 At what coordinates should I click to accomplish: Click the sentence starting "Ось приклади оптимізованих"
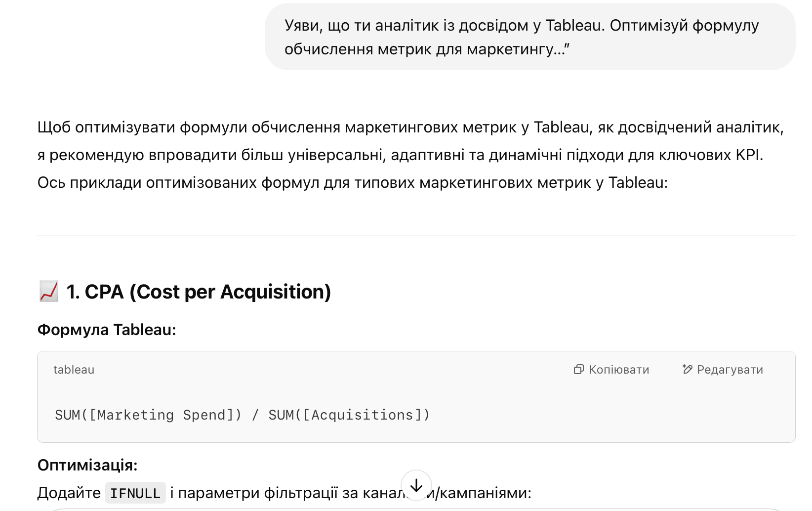[352, 182]
